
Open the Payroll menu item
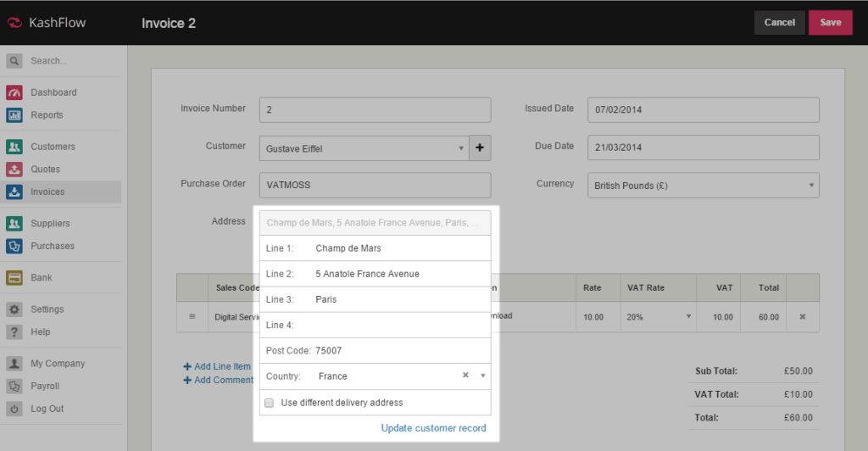45,386
